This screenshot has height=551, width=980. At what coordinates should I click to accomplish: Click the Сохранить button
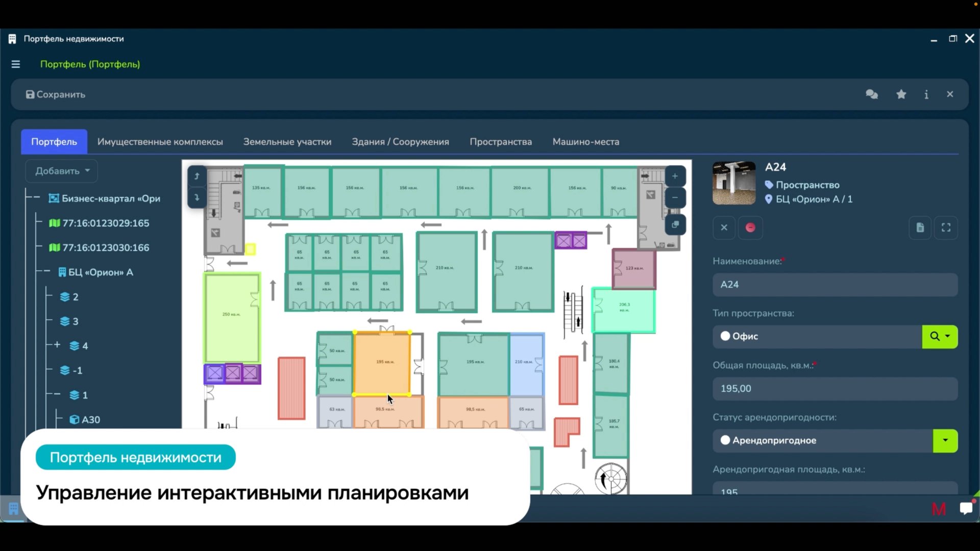coord(56,94)
